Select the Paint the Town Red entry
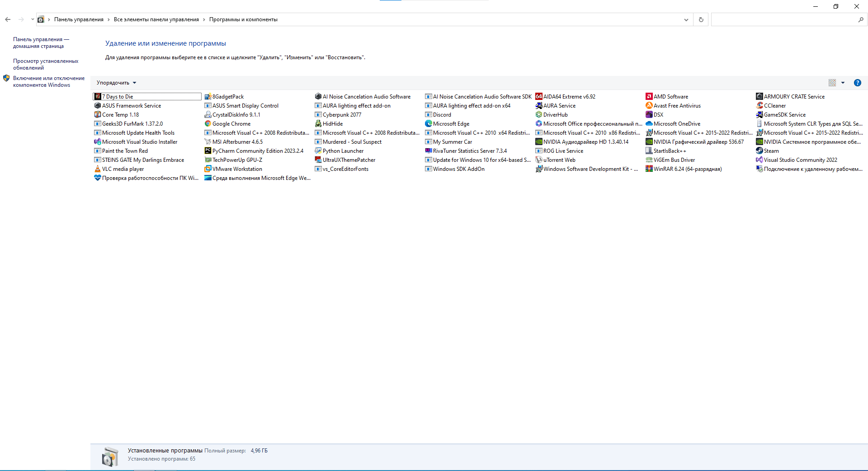Screen dimensions: 868x471 coord(121,151)
